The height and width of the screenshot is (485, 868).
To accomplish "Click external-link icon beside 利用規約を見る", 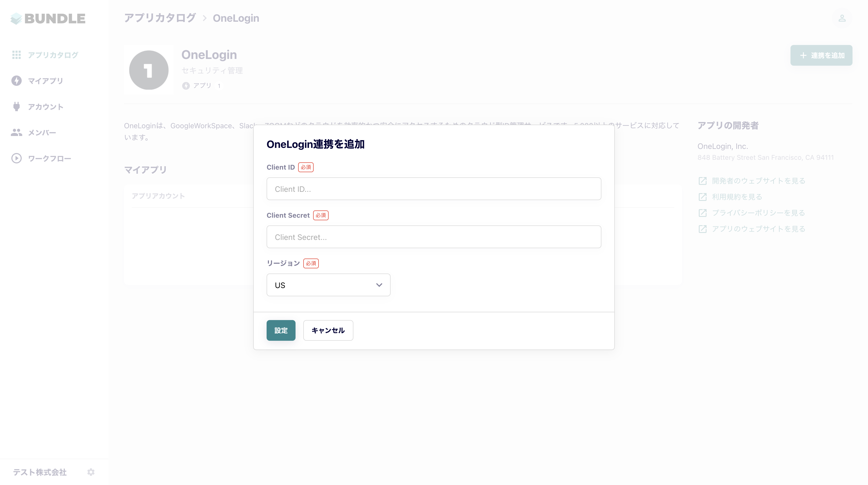I will [703, 197].
